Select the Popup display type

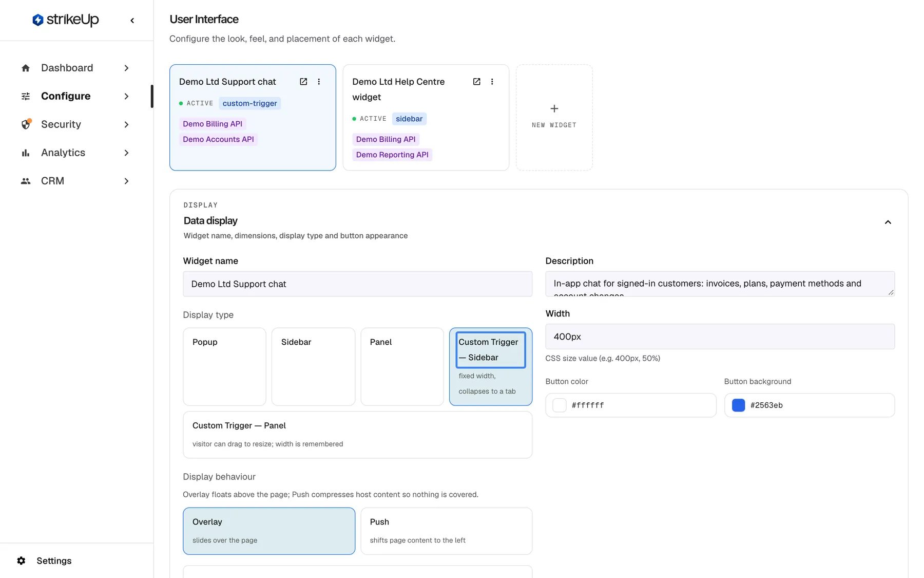click(x=224, y=367)
